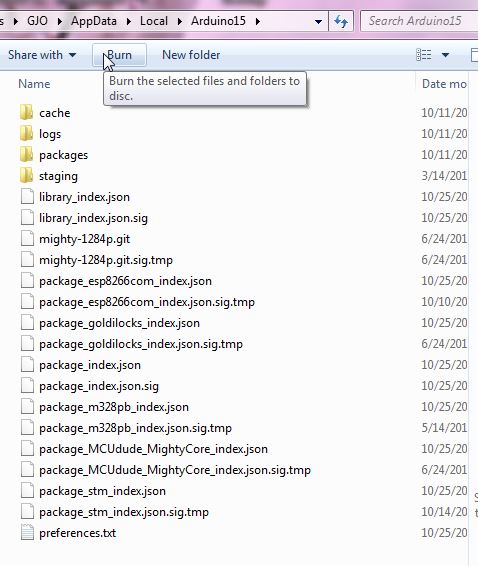Select the packages folder name

click(x=64, y=155)
